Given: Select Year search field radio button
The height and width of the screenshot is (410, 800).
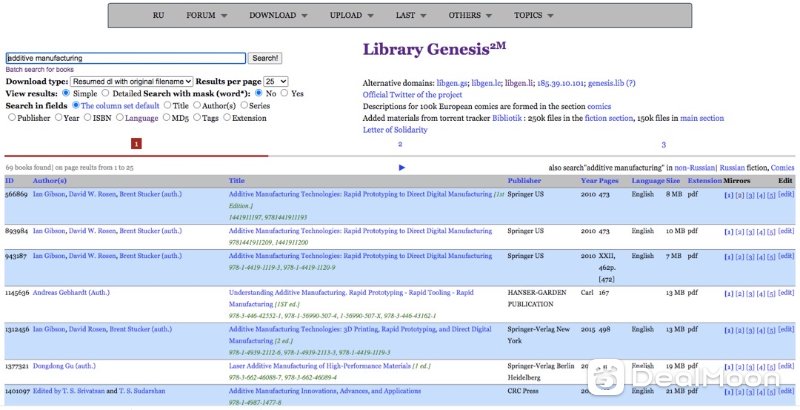Looking at the screenshot, I should [58, 118].
